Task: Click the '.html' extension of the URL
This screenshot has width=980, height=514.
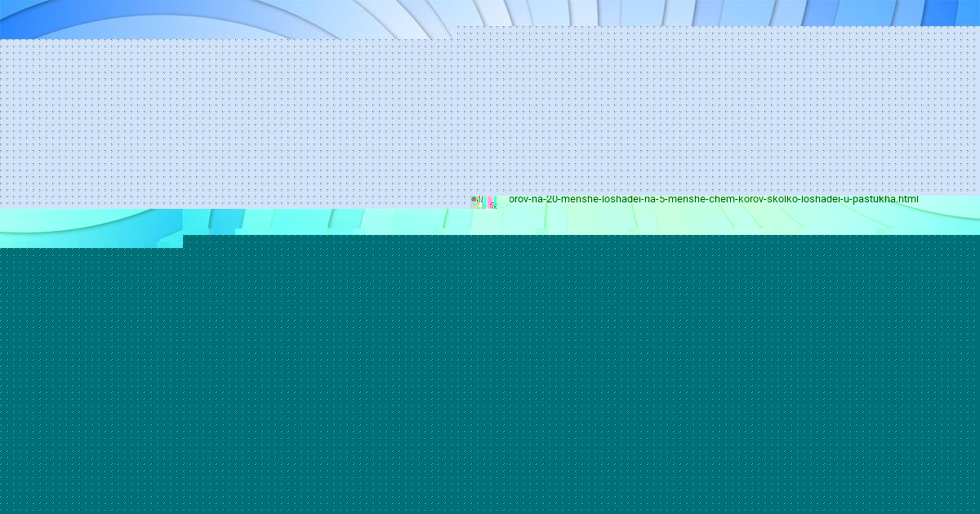Action: 906,199
